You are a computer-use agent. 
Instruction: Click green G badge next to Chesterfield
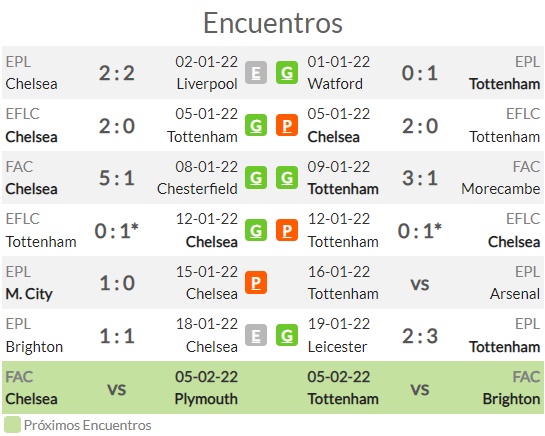256,178
